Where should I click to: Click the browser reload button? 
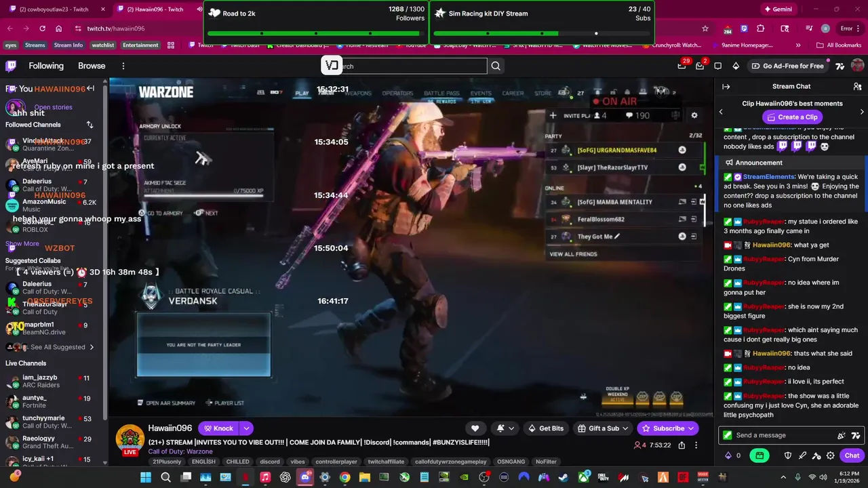pos(42,28)
